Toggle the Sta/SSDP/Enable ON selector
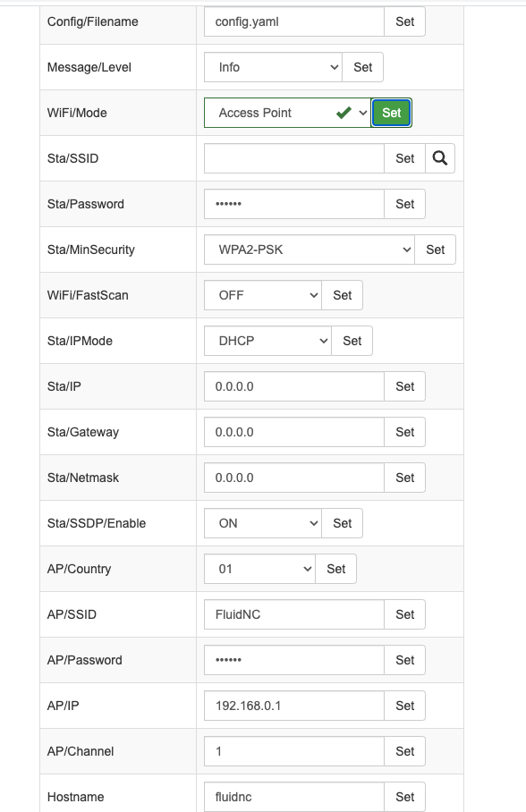The height and width of the screenshot is (812, 526). click(x=263, y=523)
